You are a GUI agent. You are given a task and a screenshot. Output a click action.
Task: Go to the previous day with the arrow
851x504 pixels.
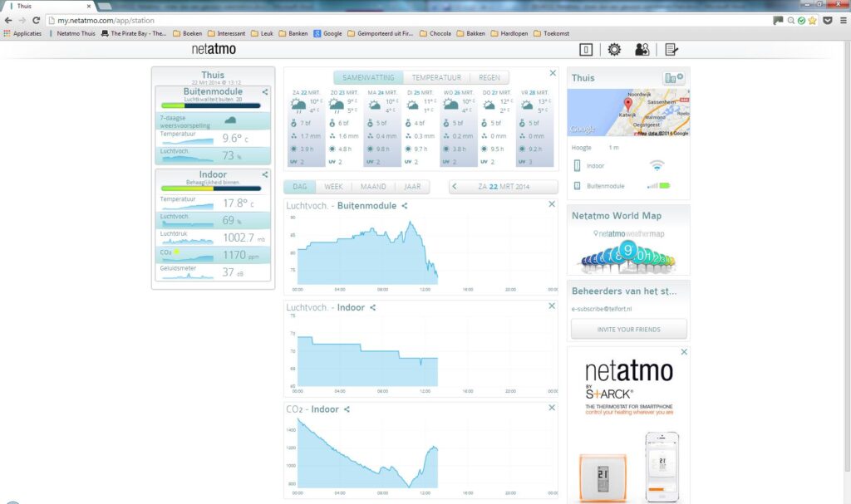(455, 187)
